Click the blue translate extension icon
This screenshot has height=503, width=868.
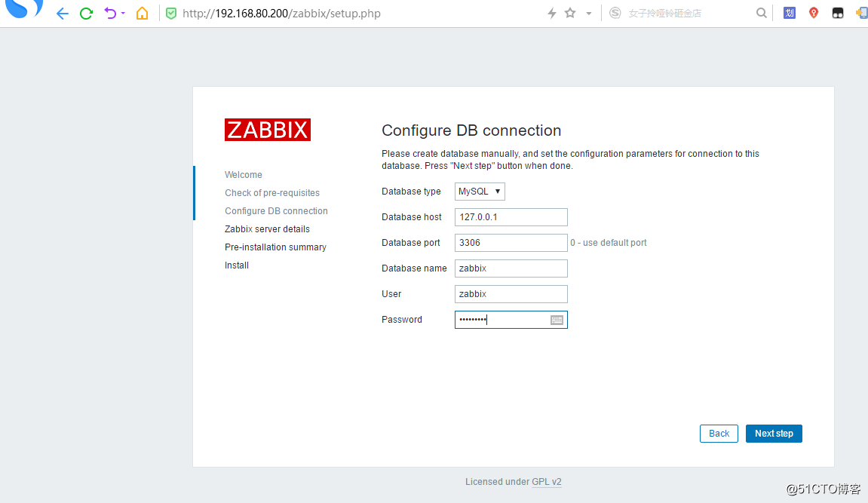(789, 13)
